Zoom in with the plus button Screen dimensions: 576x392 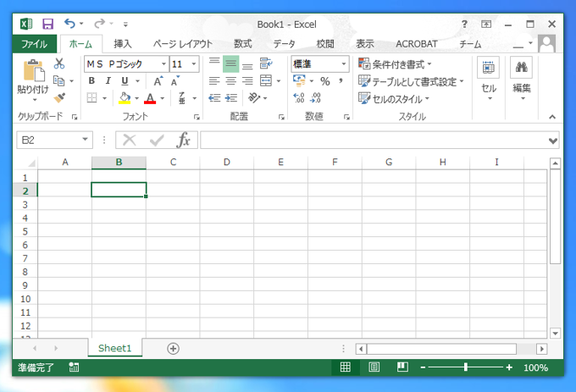click(x=509, y=367)
